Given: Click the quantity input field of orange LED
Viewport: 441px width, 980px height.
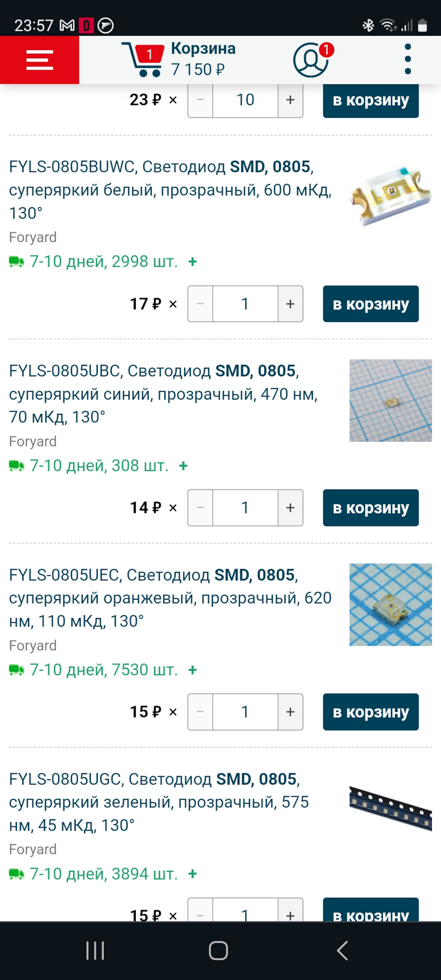Looking at the screenshot, I should 244,712.
